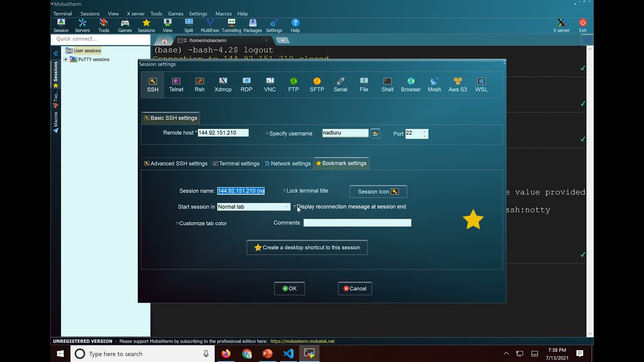The width and height of the screenshot is (644, 362).
Task: Open Start session in dropdown
Action: [254, 207]
